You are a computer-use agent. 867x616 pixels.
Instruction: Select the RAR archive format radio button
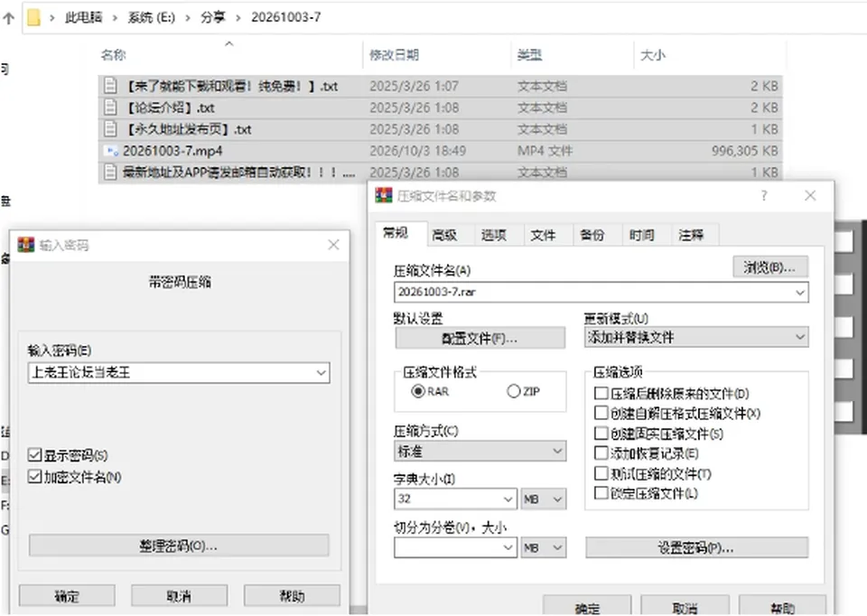[418, 391]
